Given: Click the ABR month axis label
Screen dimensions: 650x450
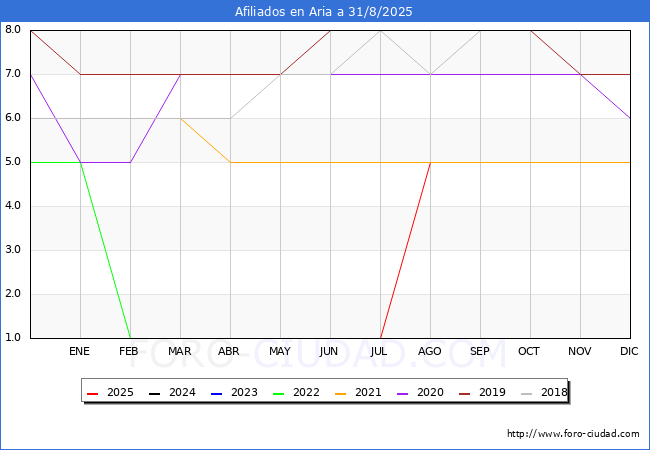Looking at the screenshot, I should pyautogui.click(x=229, y=351).
